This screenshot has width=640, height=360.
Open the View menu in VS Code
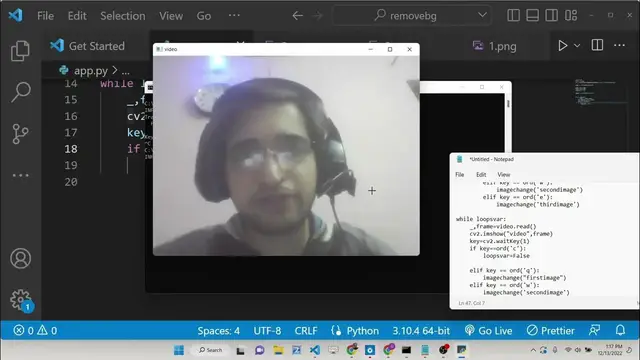click(171, 16)
